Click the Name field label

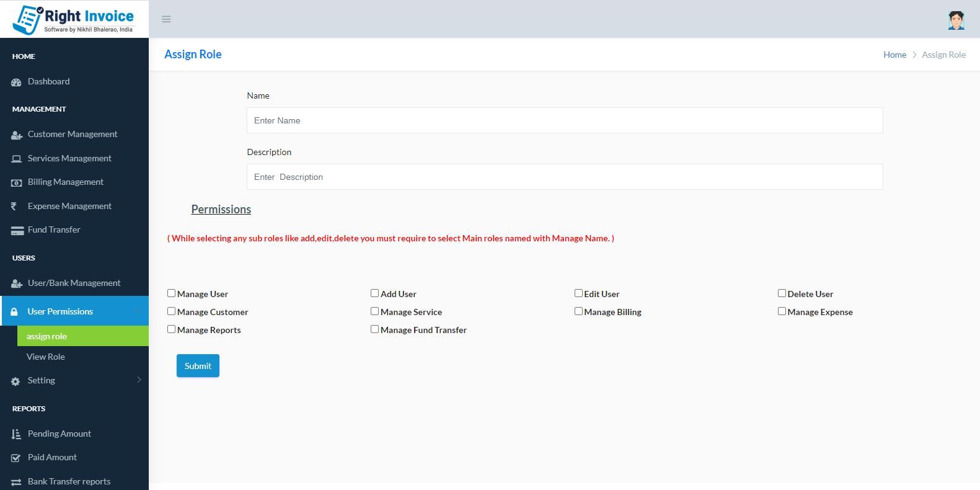[x=258, y=96]
